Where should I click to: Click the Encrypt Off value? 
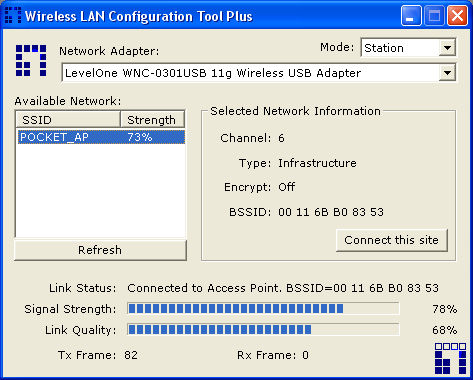coord(287,187)
